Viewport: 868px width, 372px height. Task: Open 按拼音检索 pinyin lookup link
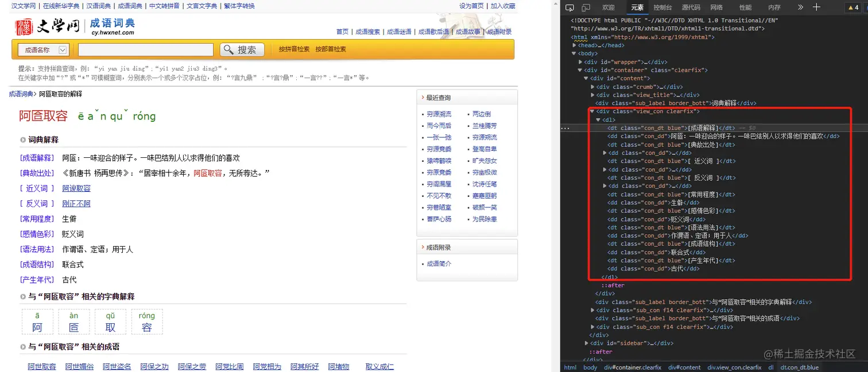294,49
